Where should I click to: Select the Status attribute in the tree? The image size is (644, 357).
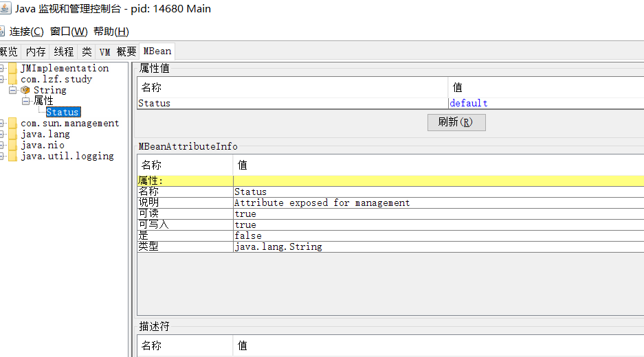63,112
